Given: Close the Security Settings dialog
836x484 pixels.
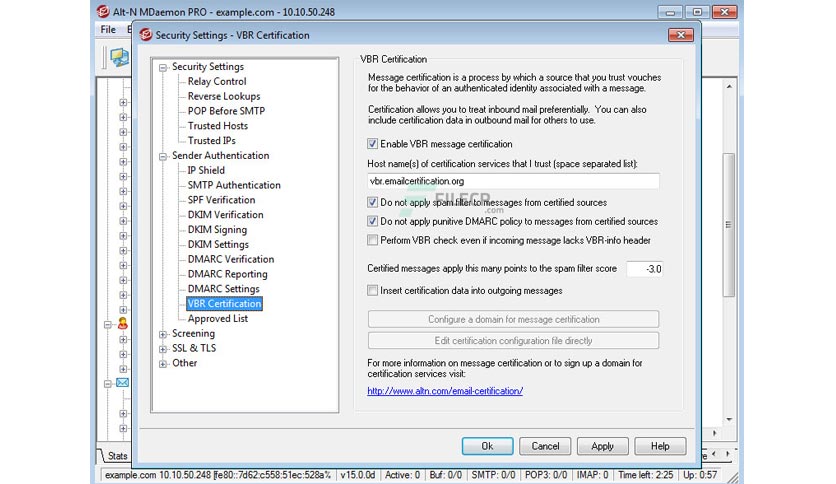Looking at the screenshot, I should 681,35.
